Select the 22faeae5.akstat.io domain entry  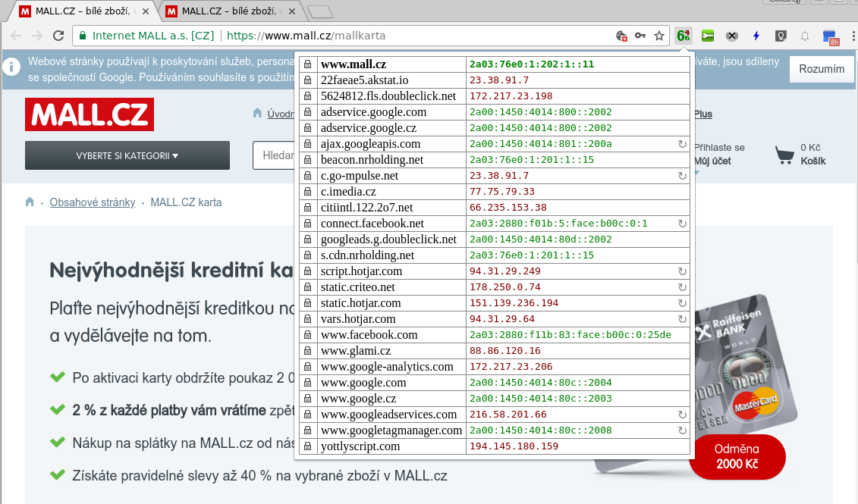364,80
